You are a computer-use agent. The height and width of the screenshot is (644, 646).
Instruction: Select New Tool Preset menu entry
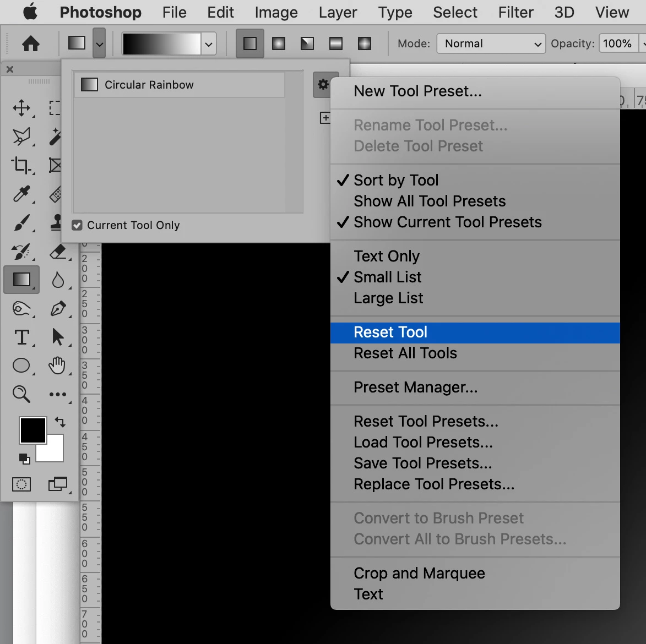pyautogui.click(x=475, y=91)
